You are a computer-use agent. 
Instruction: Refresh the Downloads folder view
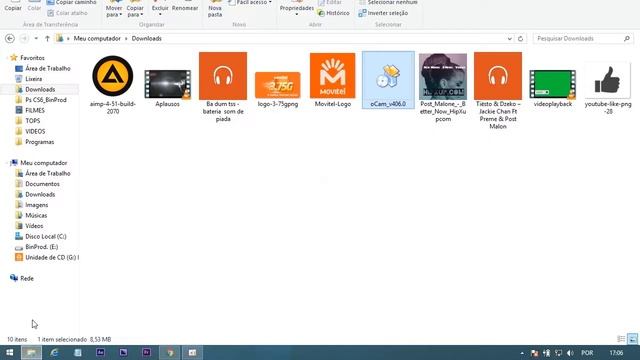pos(520,38)
